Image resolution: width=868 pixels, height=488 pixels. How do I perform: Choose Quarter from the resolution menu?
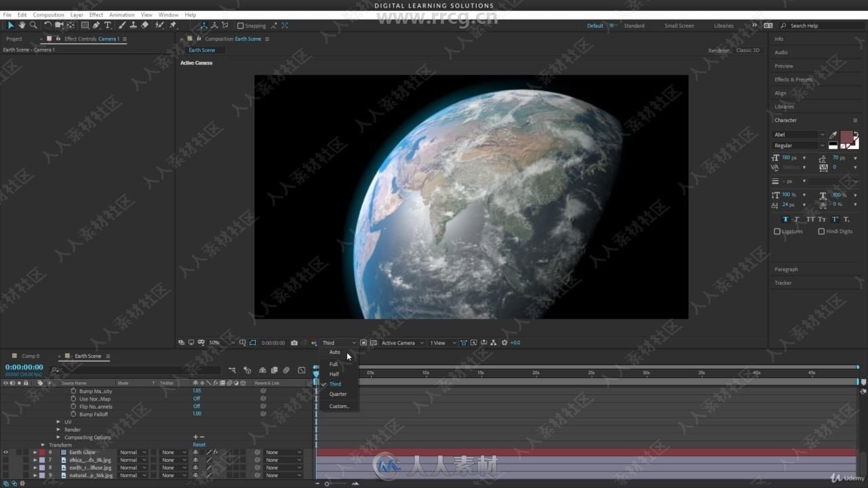[x=338, y=394]
